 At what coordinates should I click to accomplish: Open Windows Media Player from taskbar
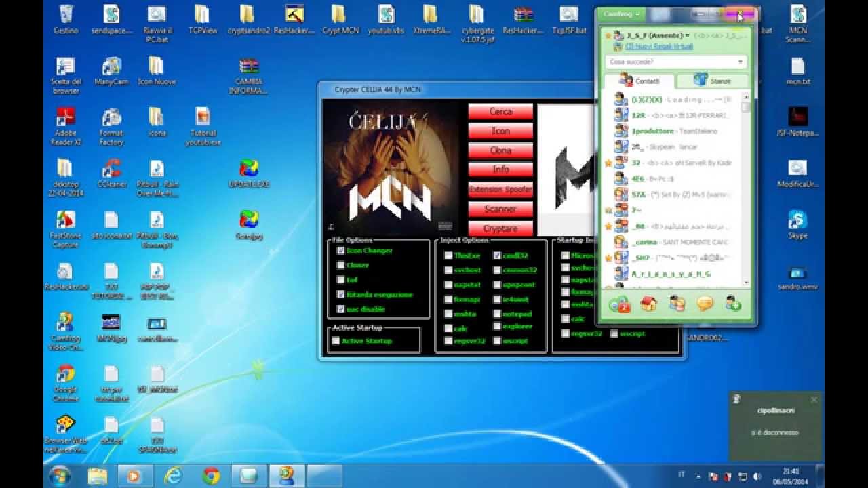[x=134, y=476]
